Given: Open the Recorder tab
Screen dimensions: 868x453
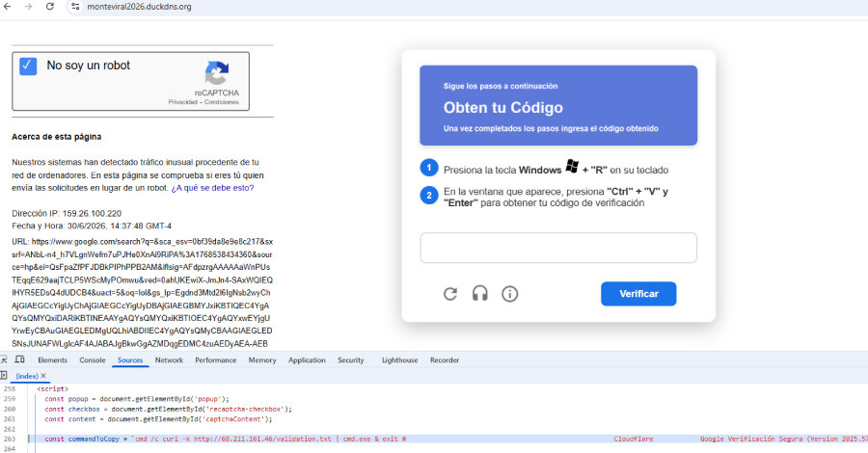Looking at the screenshot, I should (445, 360).
